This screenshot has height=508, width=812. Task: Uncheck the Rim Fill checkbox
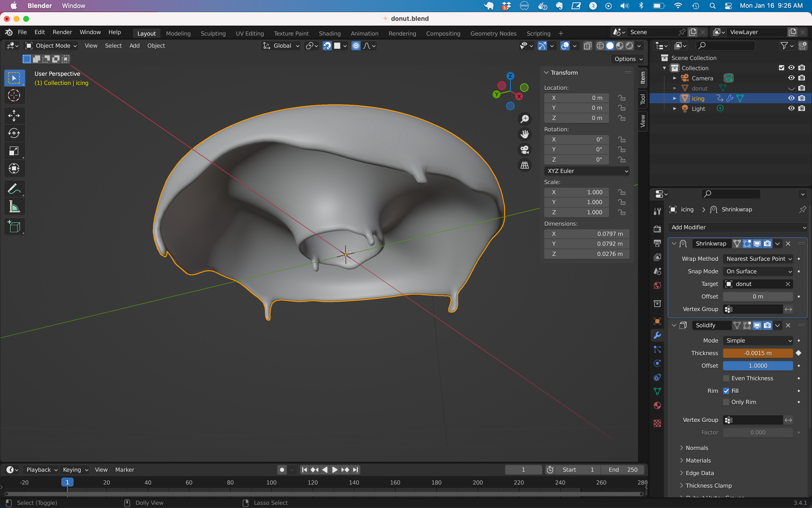(x=726, y=391)
